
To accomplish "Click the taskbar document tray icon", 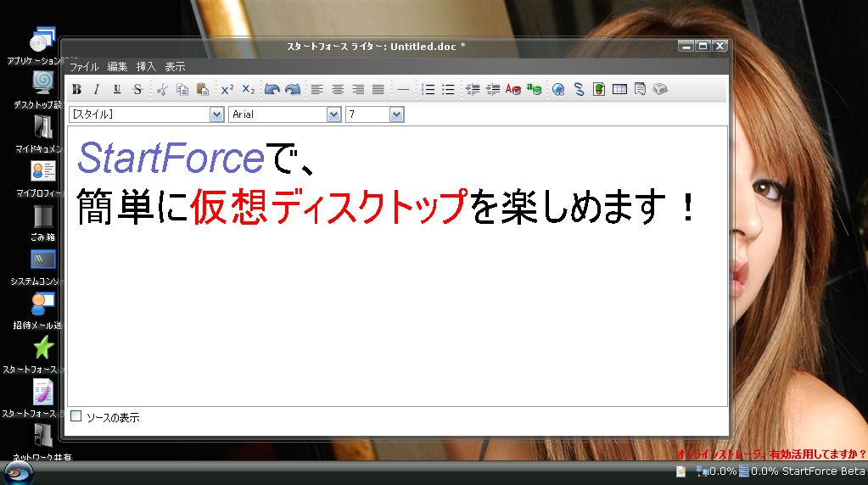I will [x=680, y=471].
